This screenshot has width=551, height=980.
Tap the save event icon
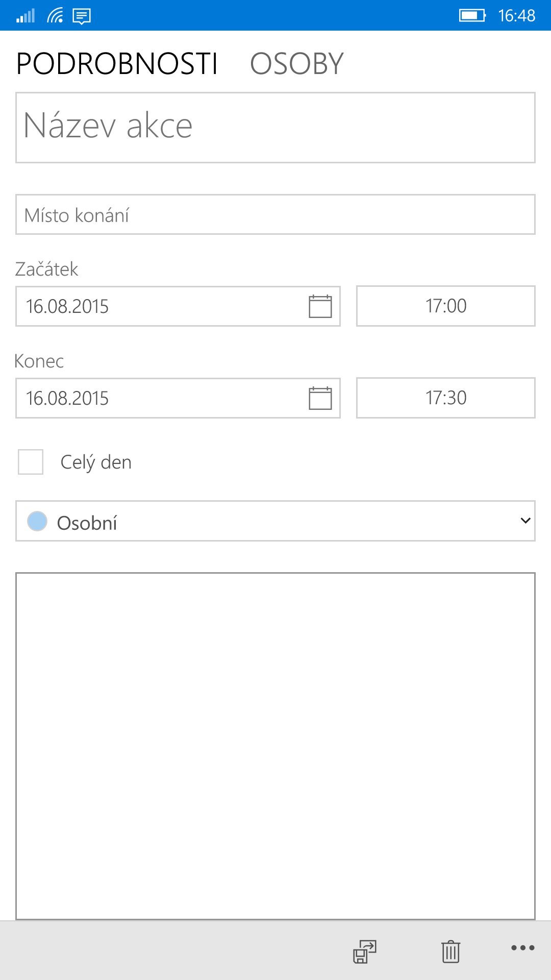pyautogui.click(x=365, y=951)
